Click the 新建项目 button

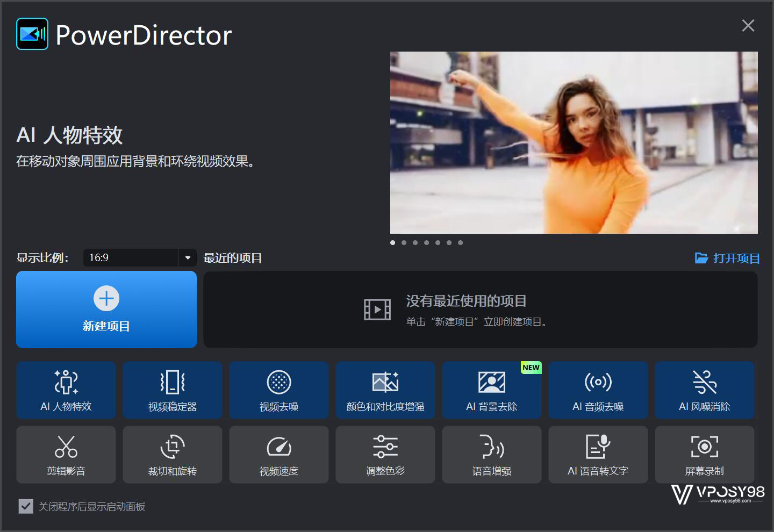click(x=106, y=310)
